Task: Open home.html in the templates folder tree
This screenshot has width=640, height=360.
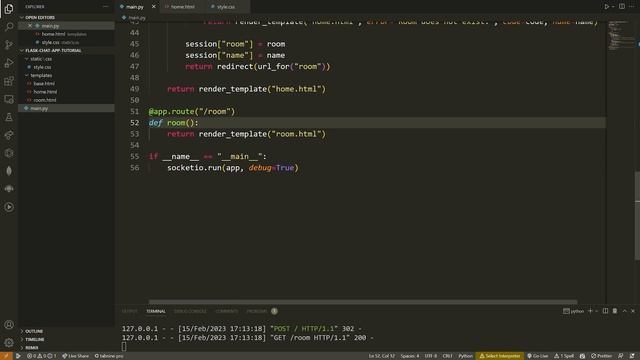Action: (x=45, y=92)
